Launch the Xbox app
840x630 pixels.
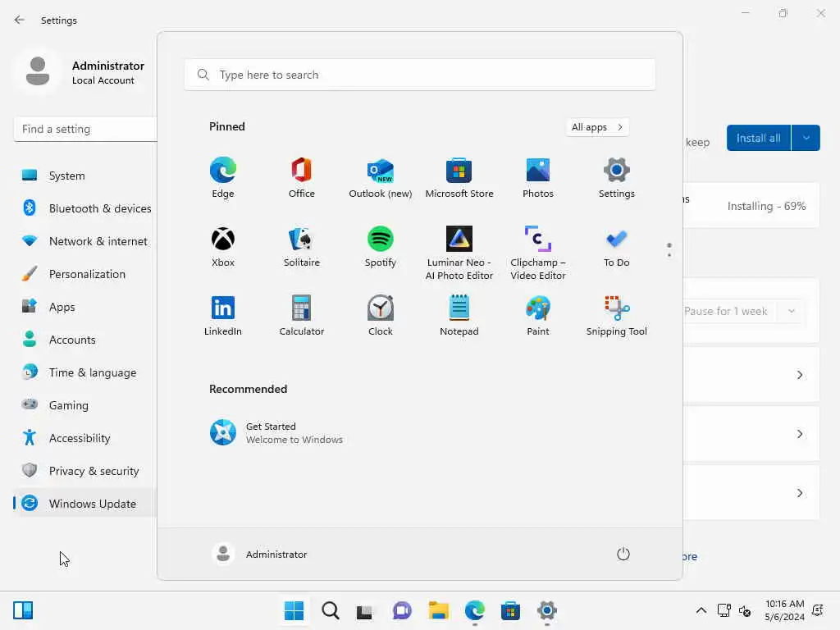(223, 247)
